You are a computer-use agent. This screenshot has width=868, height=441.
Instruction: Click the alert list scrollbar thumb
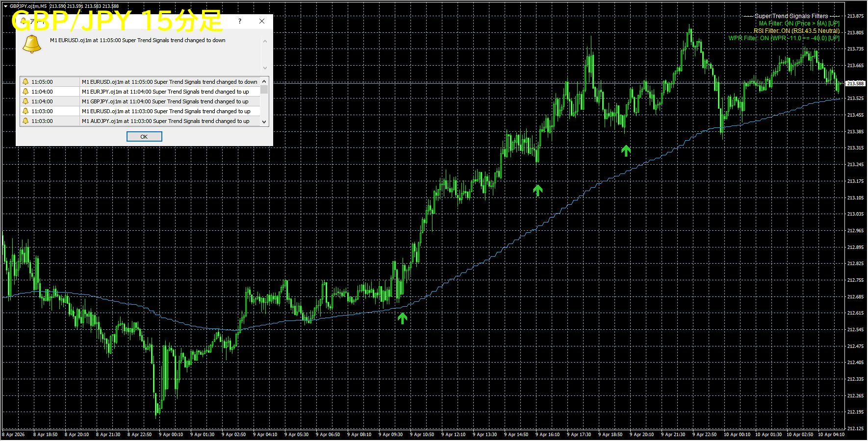264,90
